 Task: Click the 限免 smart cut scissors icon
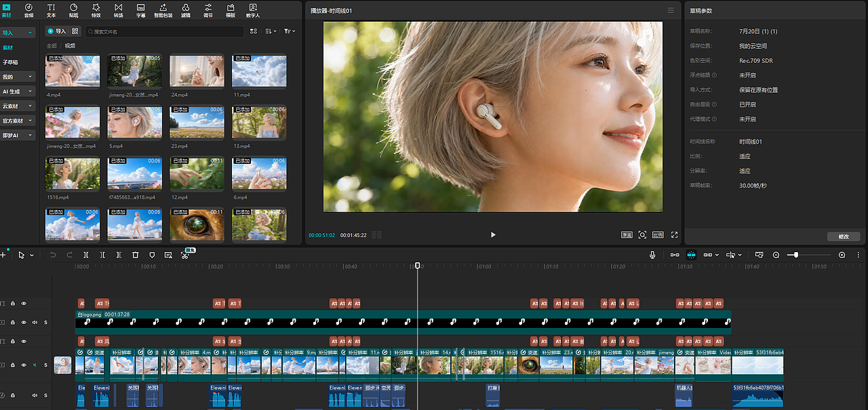pyautogui.click(x=186, y=254)
